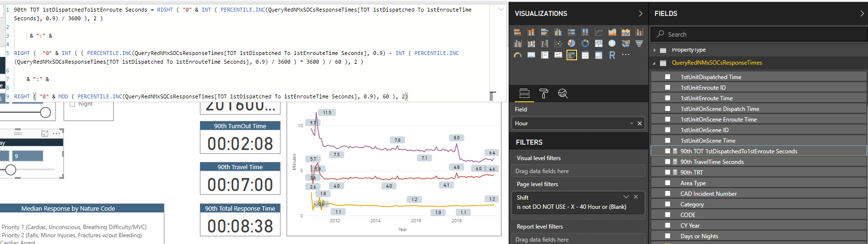Select the Clustered column chart visualization
The image size is (868, 244).
tap(558, 32)
